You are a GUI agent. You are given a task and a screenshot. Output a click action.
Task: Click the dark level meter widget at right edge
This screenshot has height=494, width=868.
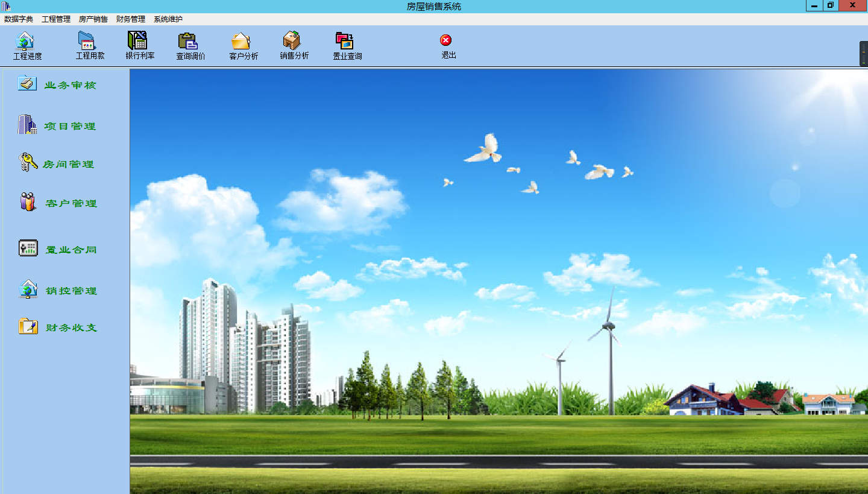[x=863, y=54]
